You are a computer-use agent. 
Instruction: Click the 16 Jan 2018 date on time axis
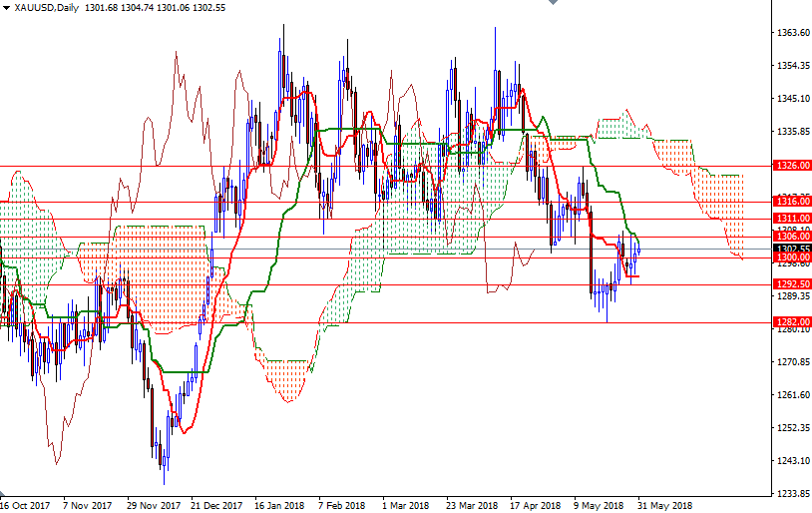click(x=280, y=505)
